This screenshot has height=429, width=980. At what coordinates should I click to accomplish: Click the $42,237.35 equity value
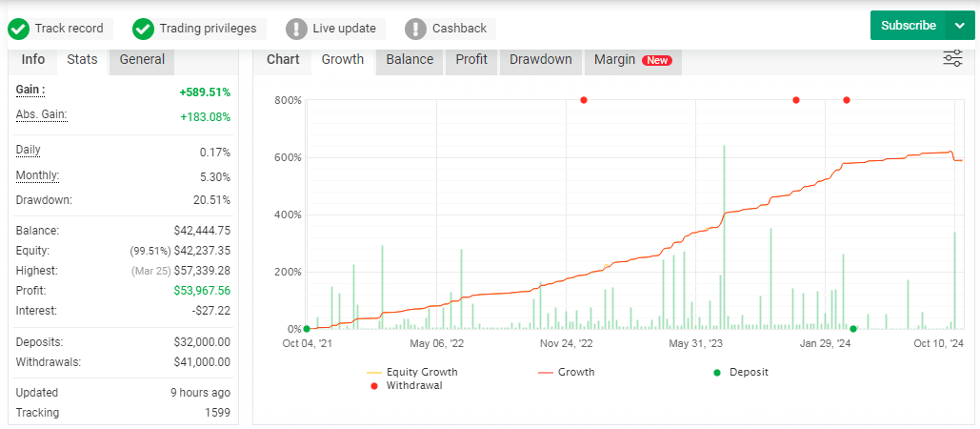[202, 251]
